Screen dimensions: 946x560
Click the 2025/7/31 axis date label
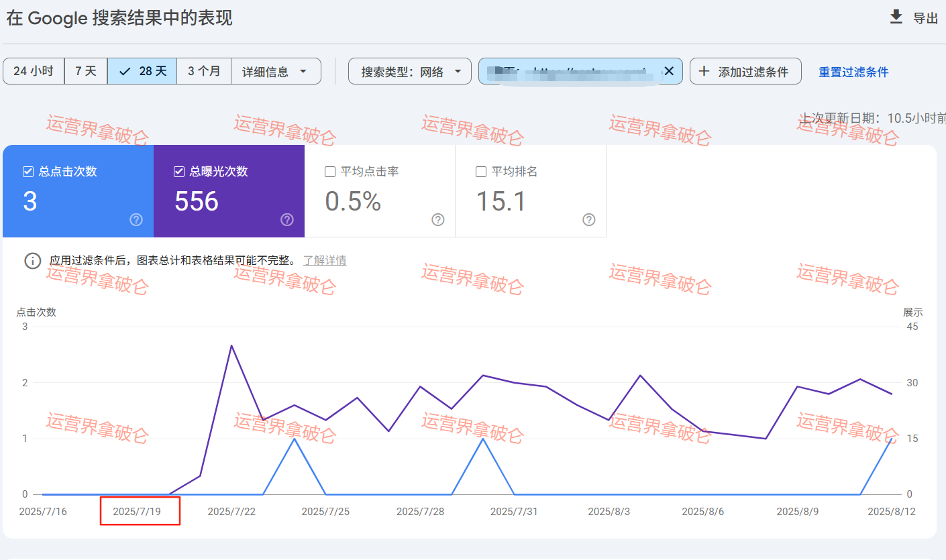tap(514, 511)
